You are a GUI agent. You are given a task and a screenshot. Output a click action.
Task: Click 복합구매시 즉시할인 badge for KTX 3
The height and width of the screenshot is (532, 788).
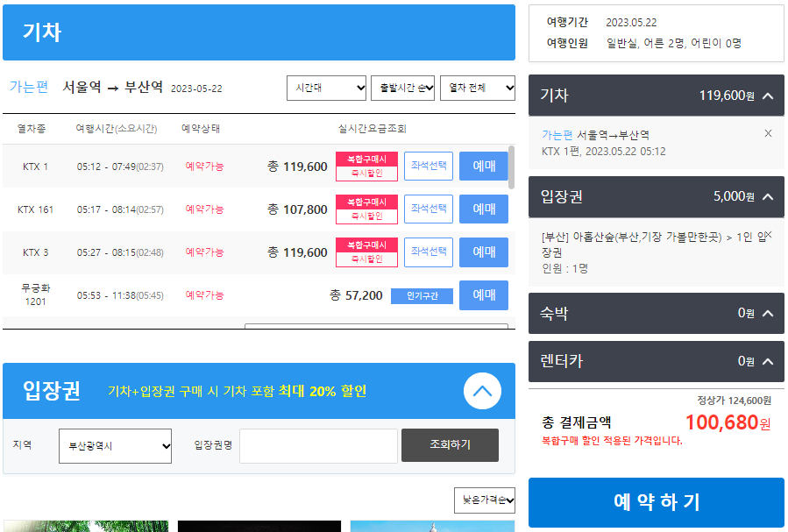367,252
